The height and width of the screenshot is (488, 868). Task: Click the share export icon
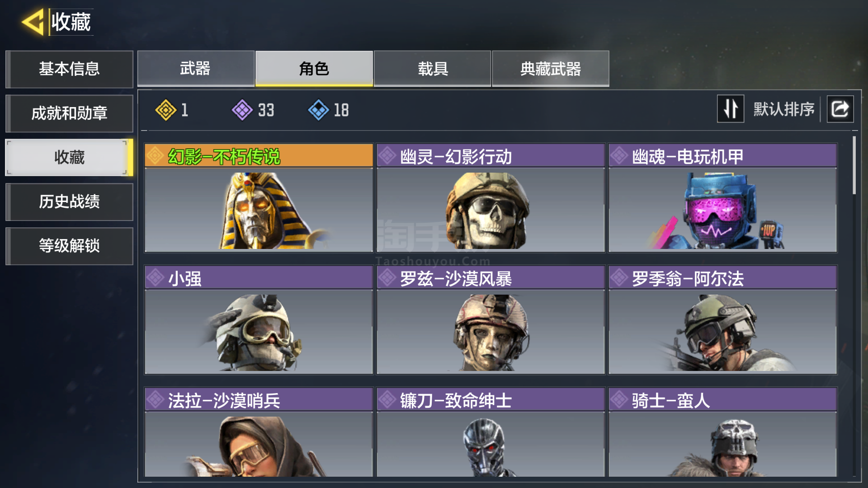click(840, 109)
